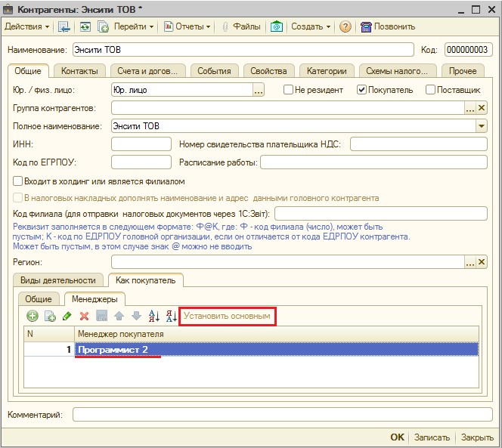Screen dimensions: 502x448
Task: Click the email envelope toolbar icon
Action: tap(276, 26)
